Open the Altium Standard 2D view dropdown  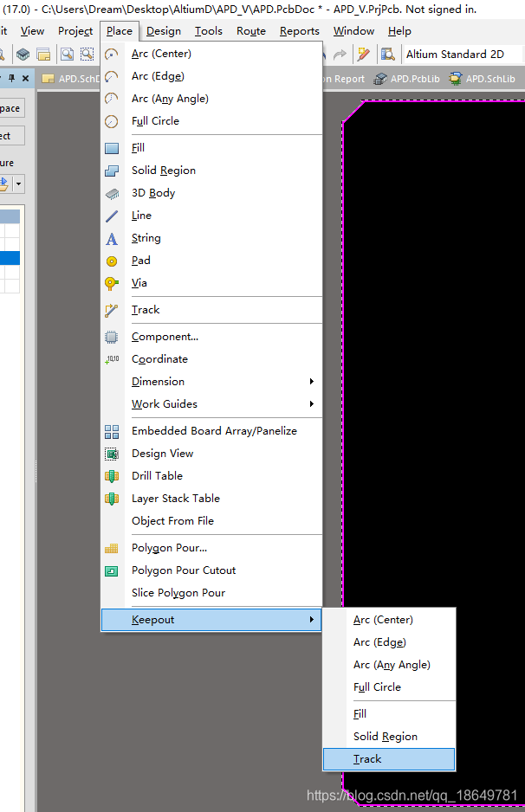pos(462,55)
